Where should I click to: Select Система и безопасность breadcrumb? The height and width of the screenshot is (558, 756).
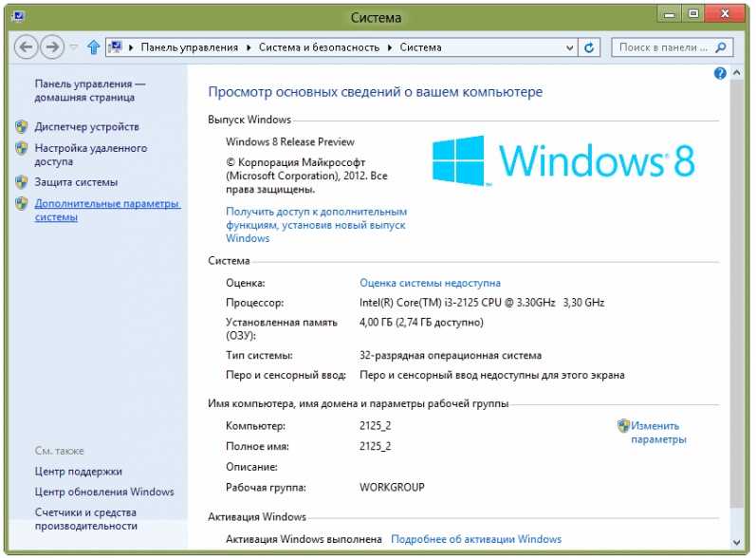click(319, 47)
